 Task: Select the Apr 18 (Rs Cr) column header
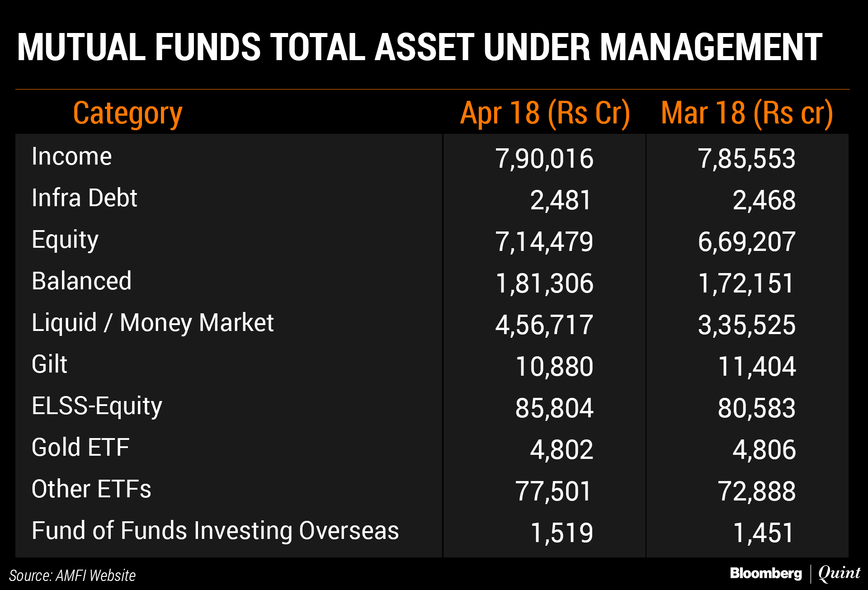click(x=545, y=113)
